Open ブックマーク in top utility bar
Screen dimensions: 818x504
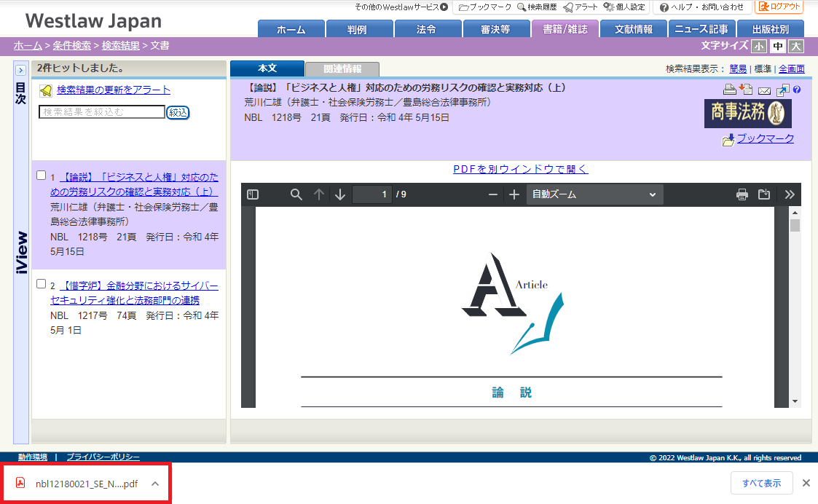tap(484, 7)
